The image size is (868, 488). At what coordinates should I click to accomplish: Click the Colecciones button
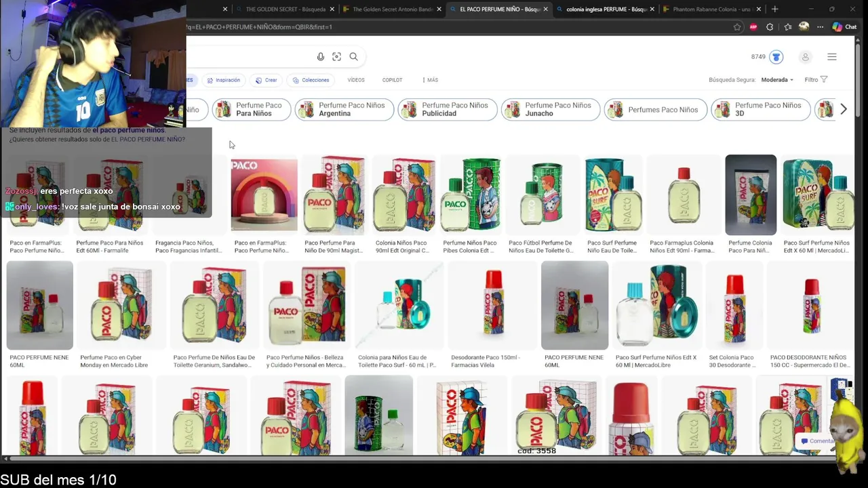[310, 80]
